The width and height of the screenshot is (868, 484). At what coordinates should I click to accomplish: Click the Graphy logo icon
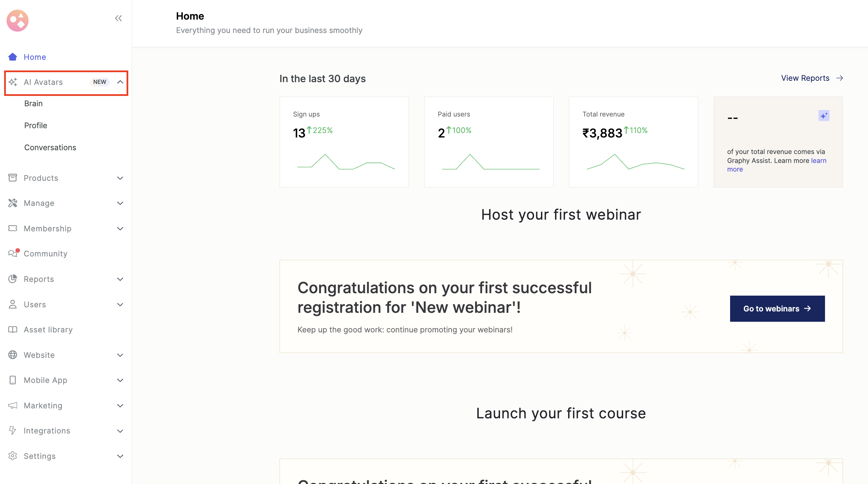pos(17,21)
